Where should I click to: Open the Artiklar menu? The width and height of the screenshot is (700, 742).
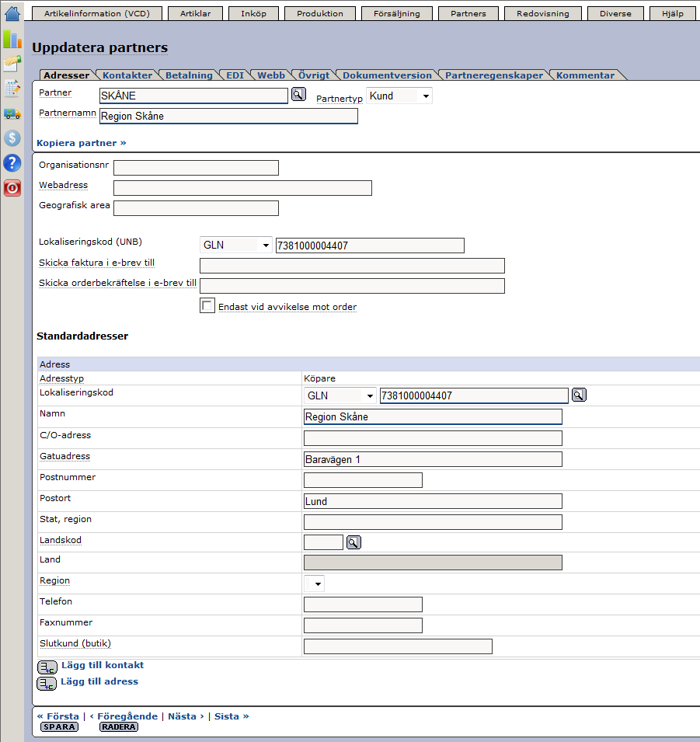click(196, 13)
